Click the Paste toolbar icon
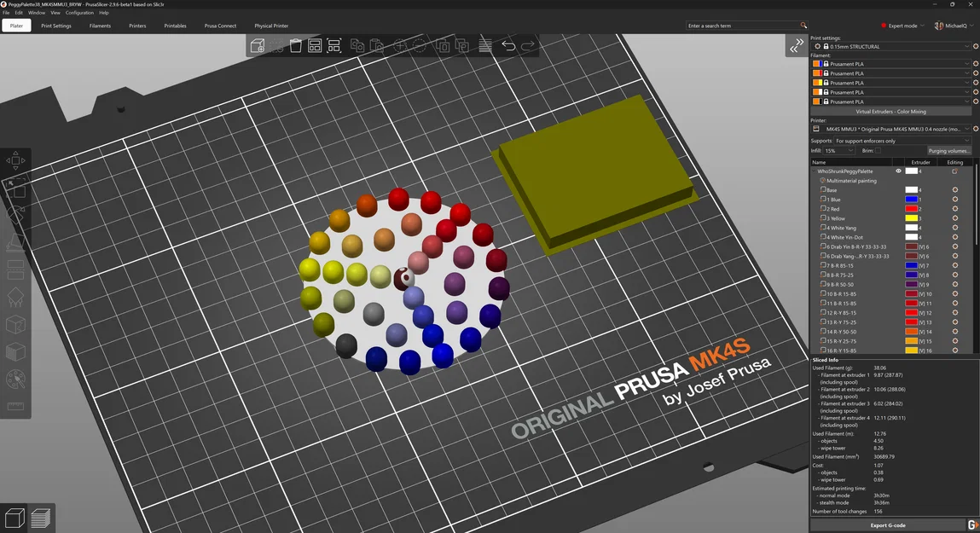This screenshot has width=980, height=533. (376, 45)
